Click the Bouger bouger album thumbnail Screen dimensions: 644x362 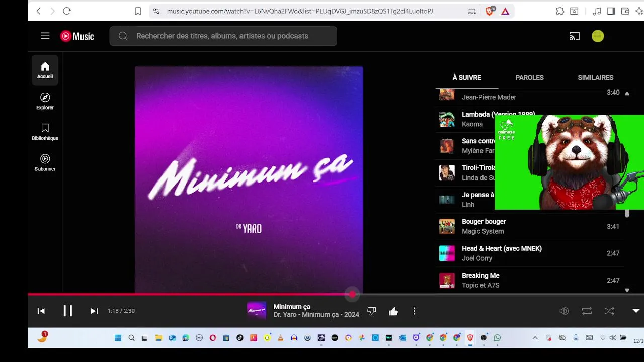[x=447, y=227]
